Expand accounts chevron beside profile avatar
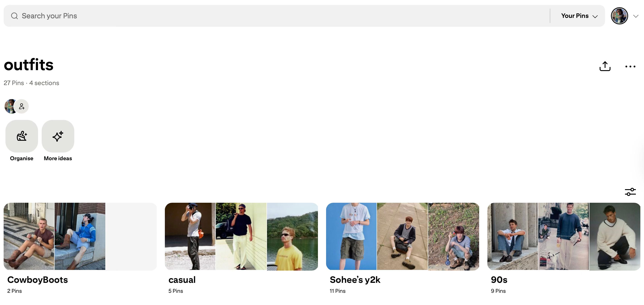Screen dimensions: 644x305 tap(636, 16)
